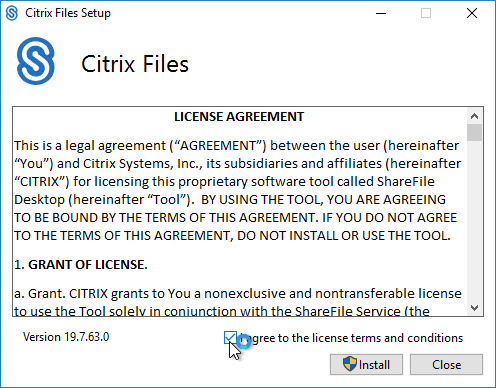Click the Citrix Files Setup title text
496x388 pixels.
point(68,13)
